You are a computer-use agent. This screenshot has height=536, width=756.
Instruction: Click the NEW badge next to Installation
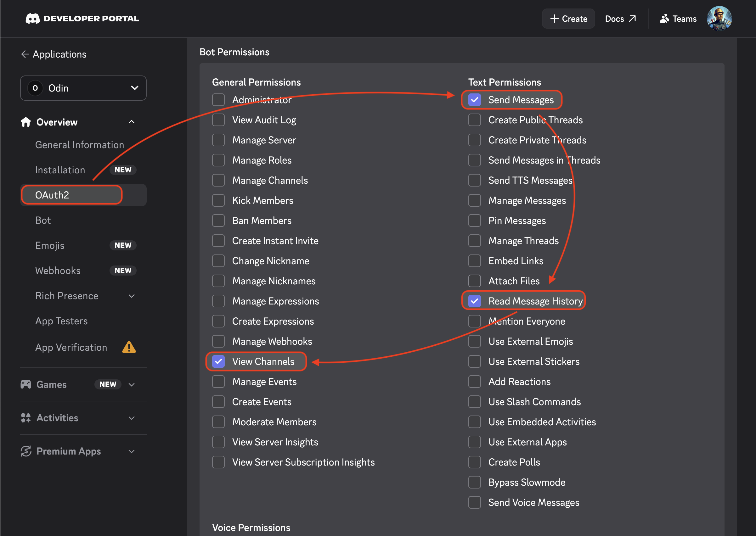point(123,170)
